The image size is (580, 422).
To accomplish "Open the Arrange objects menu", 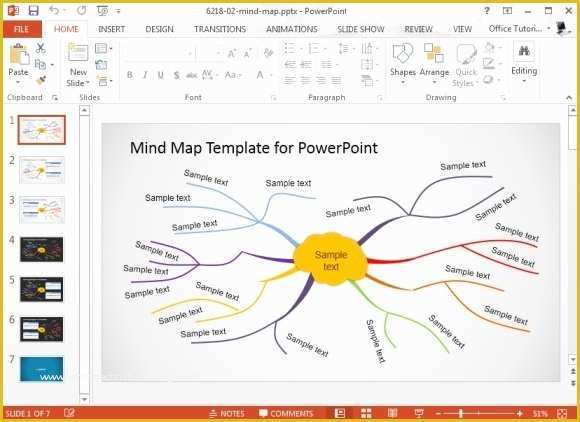I will [434, 64].
